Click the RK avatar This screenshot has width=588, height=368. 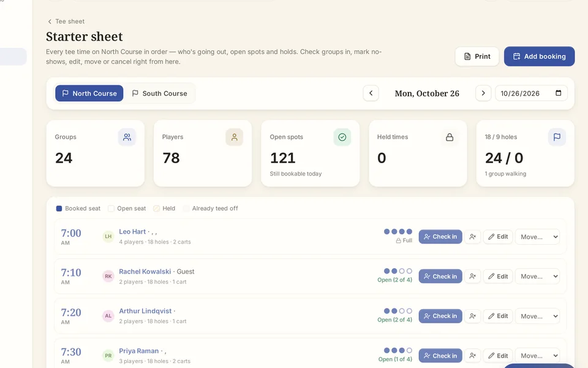click(108, 277)
